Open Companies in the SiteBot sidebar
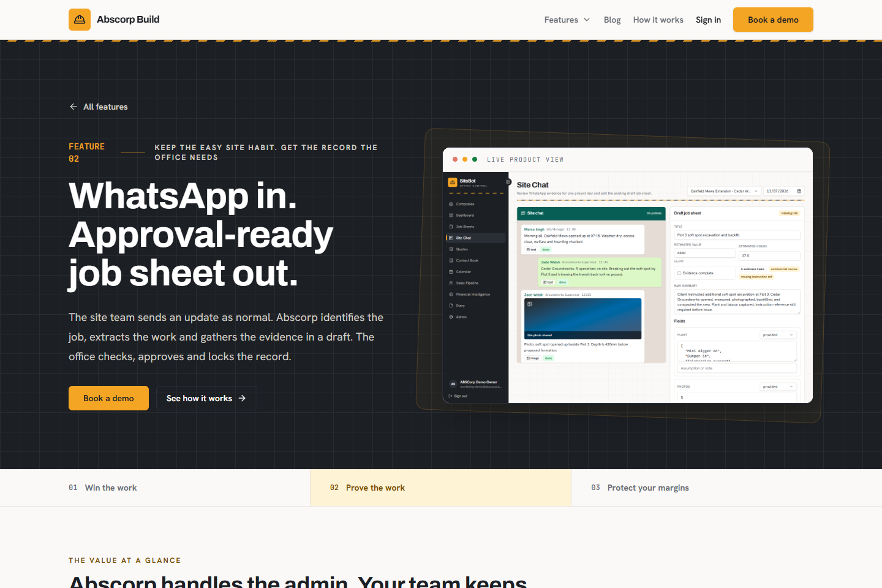The height and width of the screenshot is (588, 882). tap(476, 204)
